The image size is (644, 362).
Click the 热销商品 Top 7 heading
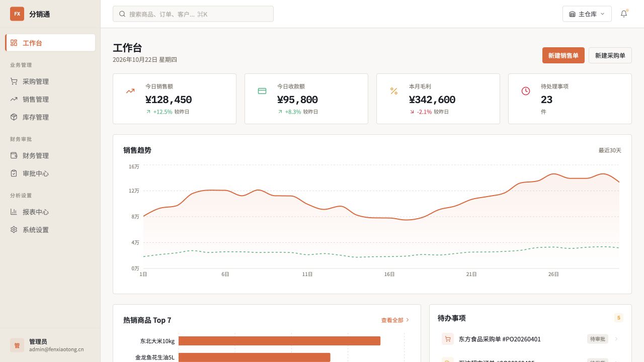click(x=147, y=320)
